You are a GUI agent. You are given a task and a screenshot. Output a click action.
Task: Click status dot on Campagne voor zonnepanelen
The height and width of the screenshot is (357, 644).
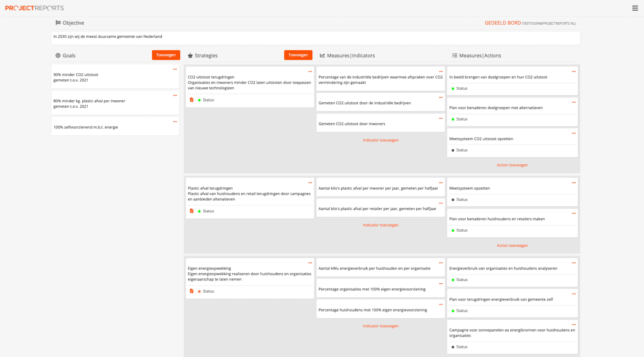pyautogui.click(x=453, y=347)
